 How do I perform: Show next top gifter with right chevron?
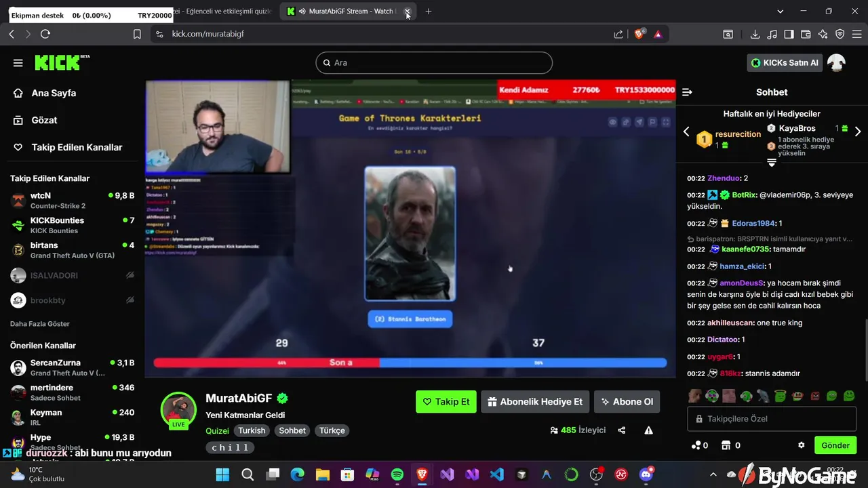[x=858, y=131]
